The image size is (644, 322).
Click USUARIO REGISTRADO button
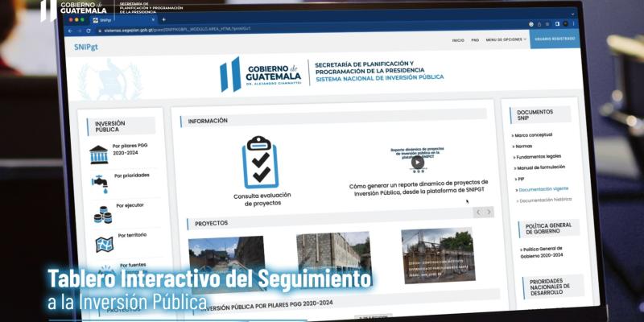point(555,39)
